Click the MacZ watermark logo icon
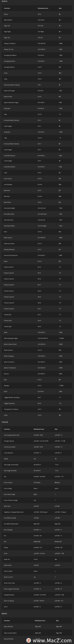 29,640
